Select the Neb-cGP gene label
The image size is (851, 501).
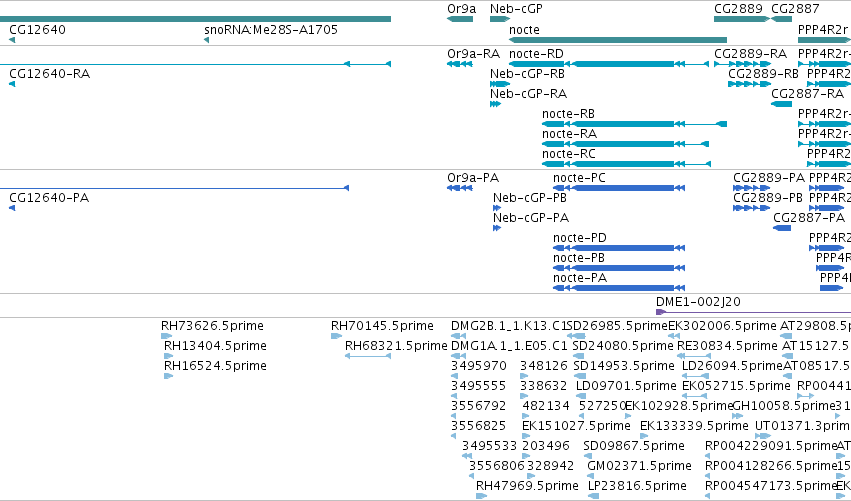click(x=516, y=9)
